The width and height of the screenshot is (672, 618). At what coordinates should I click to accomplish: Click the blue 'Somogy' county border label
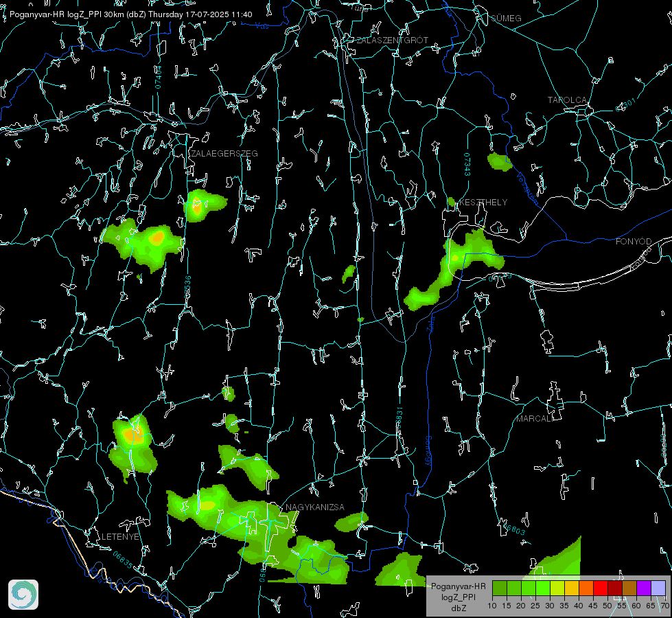[428, 450]
